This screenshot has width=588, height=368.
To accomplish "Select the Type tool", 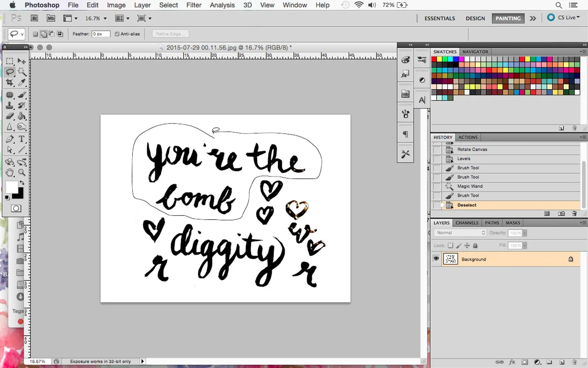I will [x=22, y=139].
